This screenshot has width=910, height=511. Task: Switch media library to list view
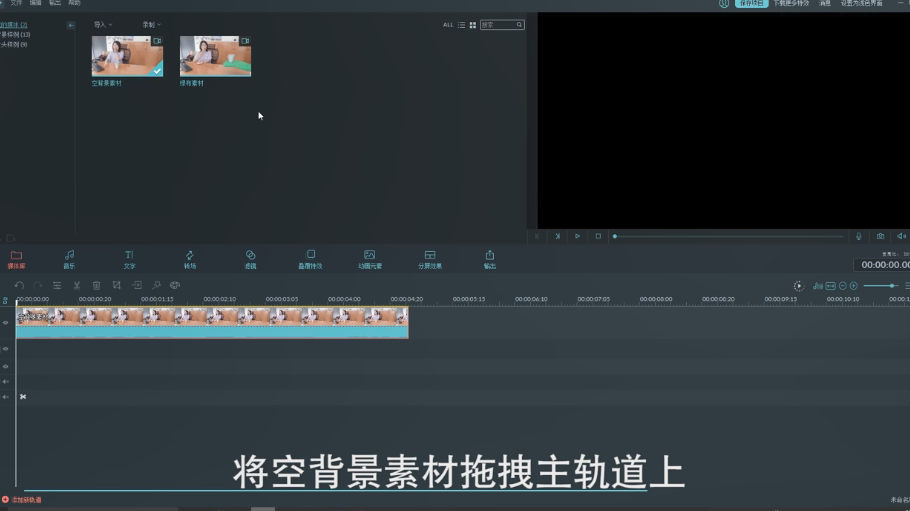click(x=461, y=25)
